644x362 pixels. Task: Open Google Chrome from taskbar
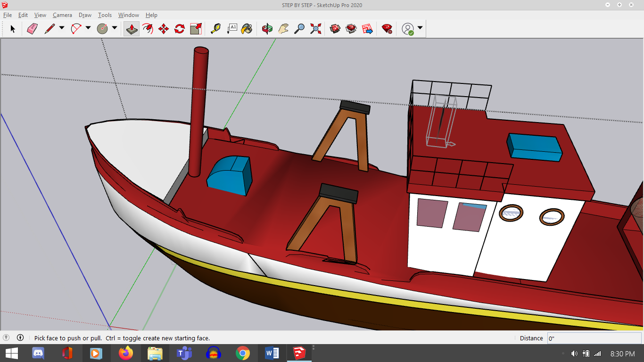243,353
